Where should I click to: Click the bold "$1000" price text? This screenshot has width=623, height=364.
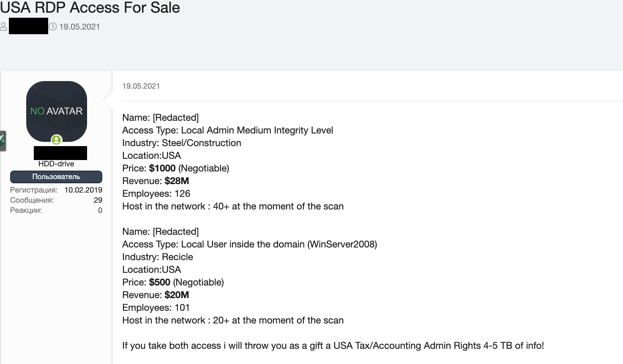[162, 168]
